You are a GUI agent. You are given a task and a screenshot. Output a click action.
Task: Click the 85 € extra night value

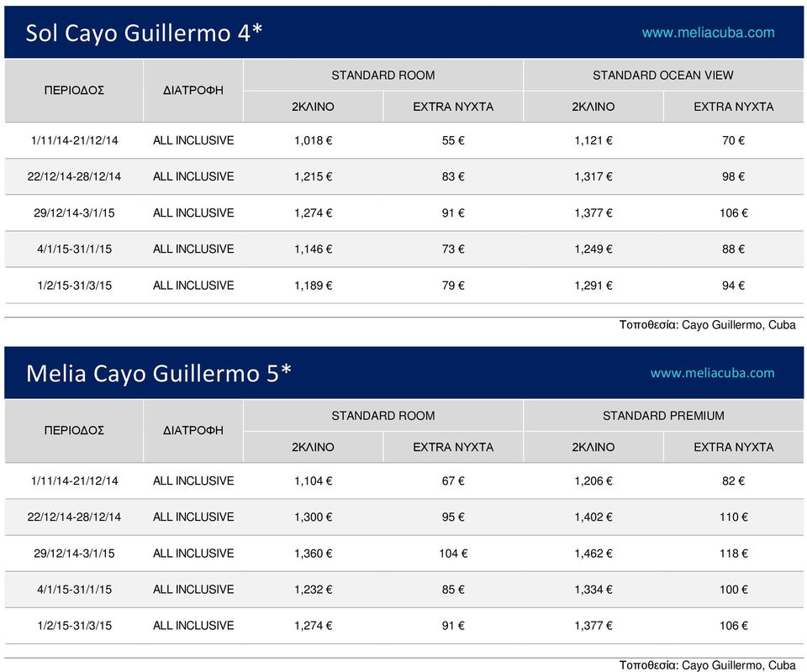tap(453, 589)
